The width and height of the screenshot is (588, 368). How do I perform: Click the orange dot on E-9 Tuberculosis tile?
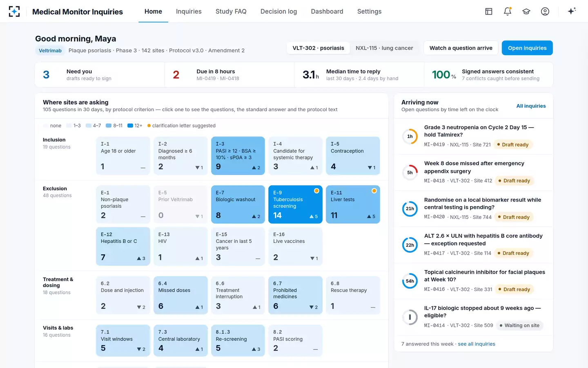coord(316,191)
